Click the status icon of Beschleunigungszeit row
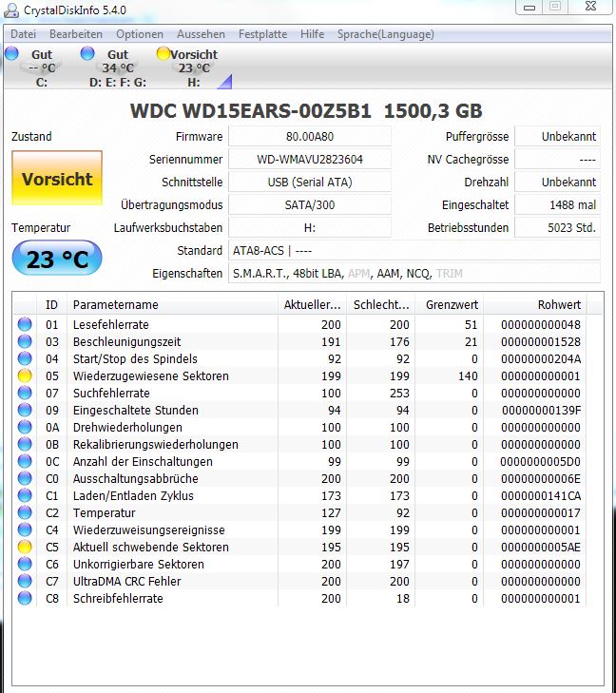The width and height of the screenshot is (616, 693). [x=25, y=341]
